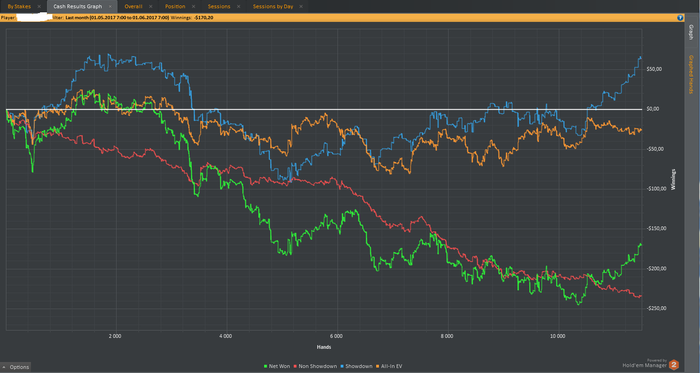Click the -$250,00 winnings axis label
The image size is (700, 373).
[x=656, y=308]
